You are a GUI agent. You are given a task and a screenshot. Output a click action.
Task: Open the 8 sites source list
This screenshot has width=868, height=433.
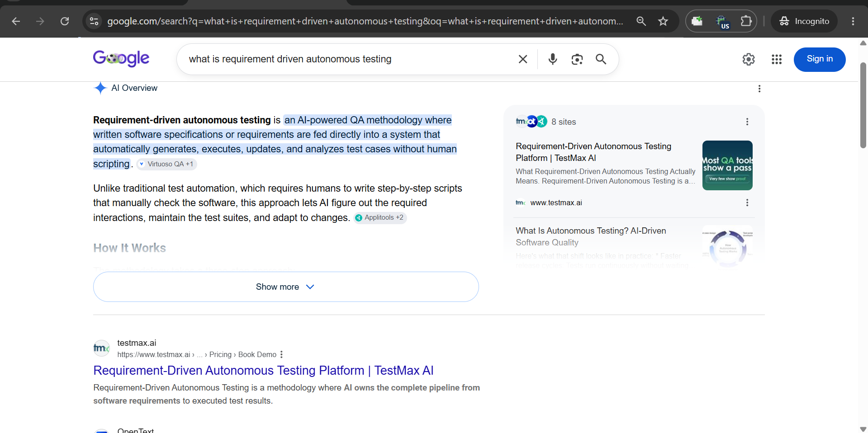(546, 122)
